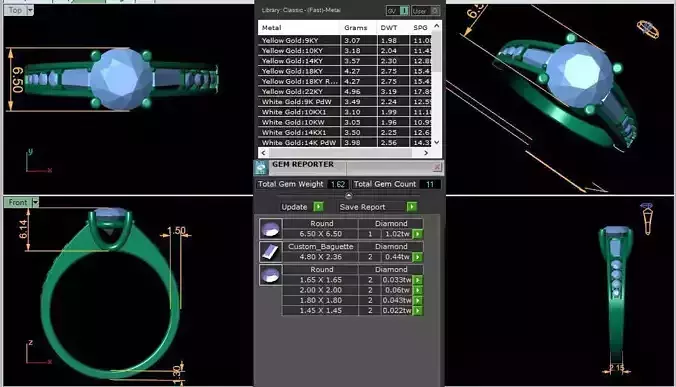Click the green arrow for 1.02tw round diamond
676x387 pixels.
(417, 234)
